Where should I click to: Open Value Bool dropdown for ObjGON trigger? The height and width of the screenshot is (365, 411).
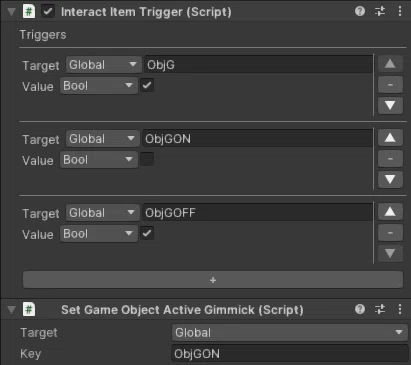pos(99,160)
